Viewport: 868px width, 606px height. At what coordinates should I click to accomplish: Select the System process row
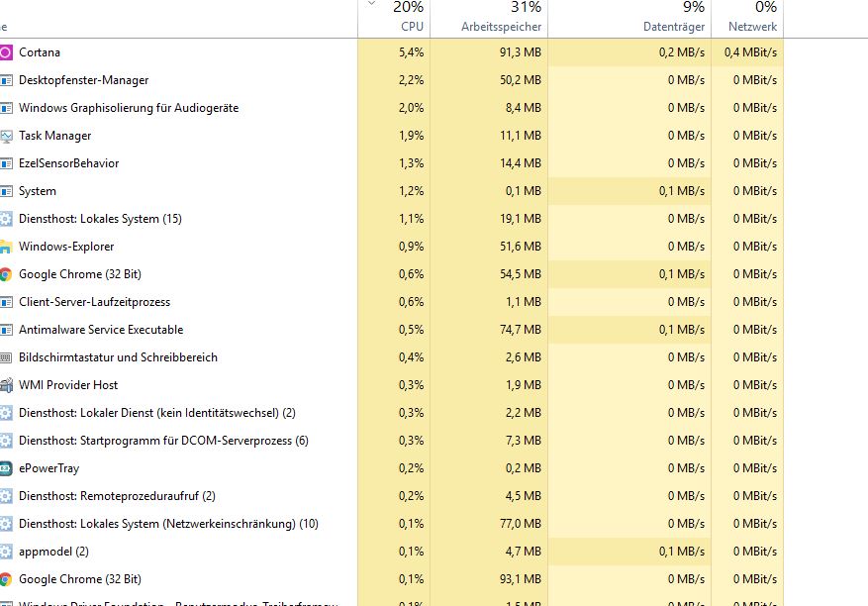point(391,191)
